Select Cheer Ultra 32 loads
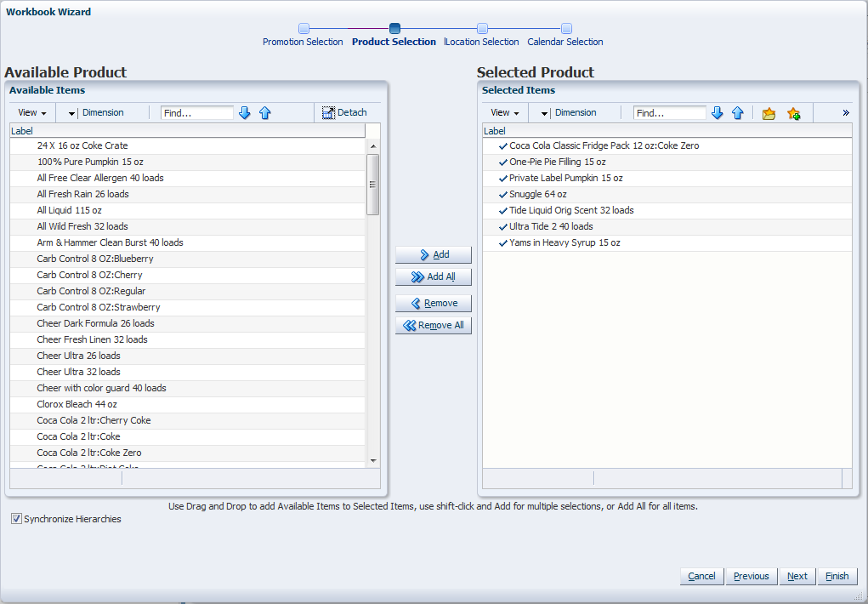Image resolution: width=868 pixels, height=604 pixels. [187, 372]
